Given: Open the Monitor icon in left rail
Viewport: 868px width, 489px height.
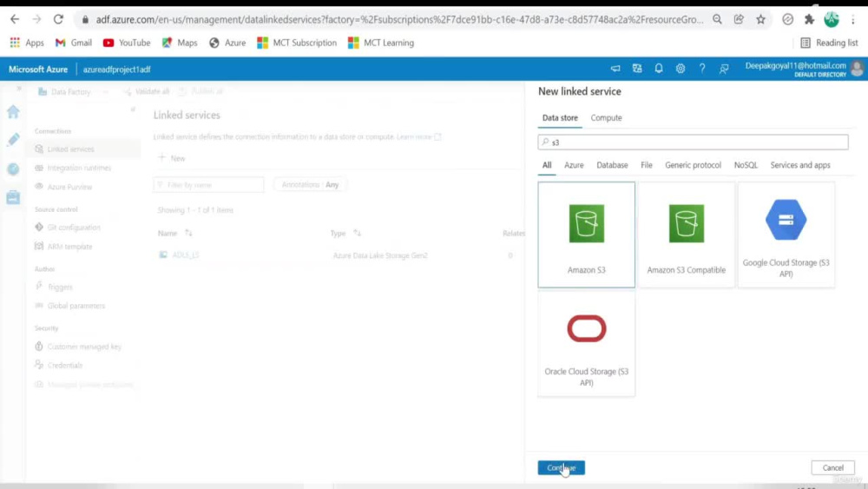Looking at the screenshot, I should click(13, 169).
